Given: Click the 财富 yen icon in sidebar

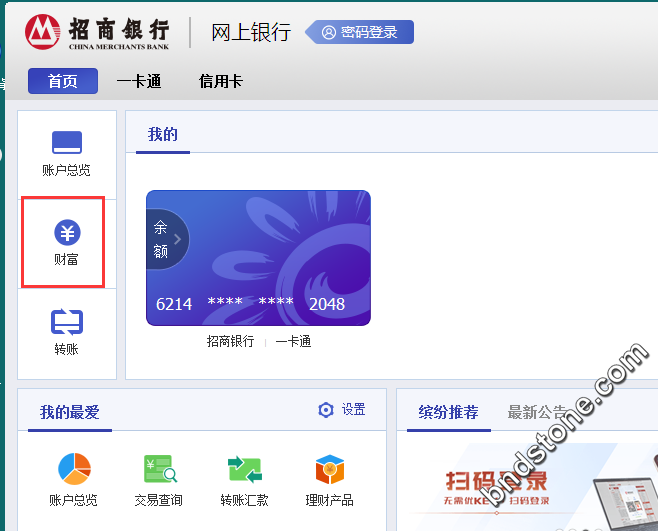Looking at the screenshot, I should click(67, 233).
